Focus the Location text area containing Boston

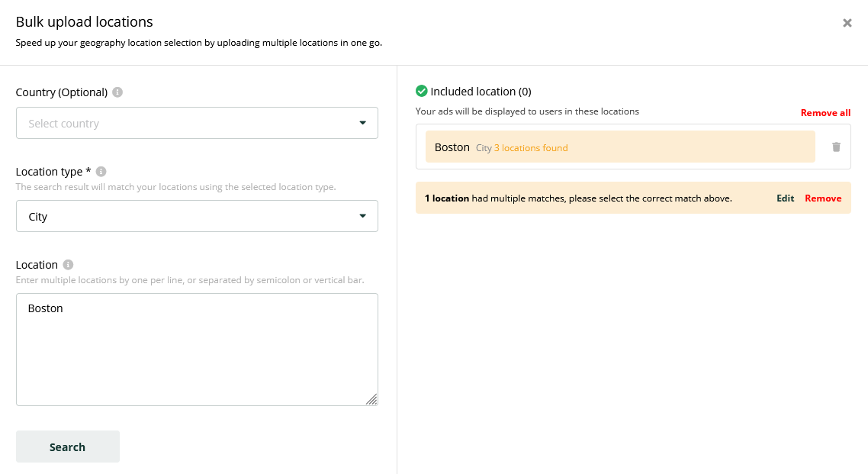pos(197,350)
